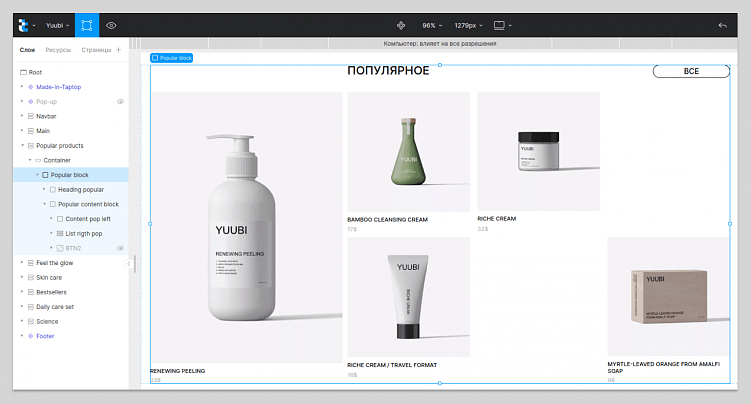Click the ПОПУЛЯРНОЕ heading text
The height and width of the screenshot is (404, 751).
(x=388, y=70)
